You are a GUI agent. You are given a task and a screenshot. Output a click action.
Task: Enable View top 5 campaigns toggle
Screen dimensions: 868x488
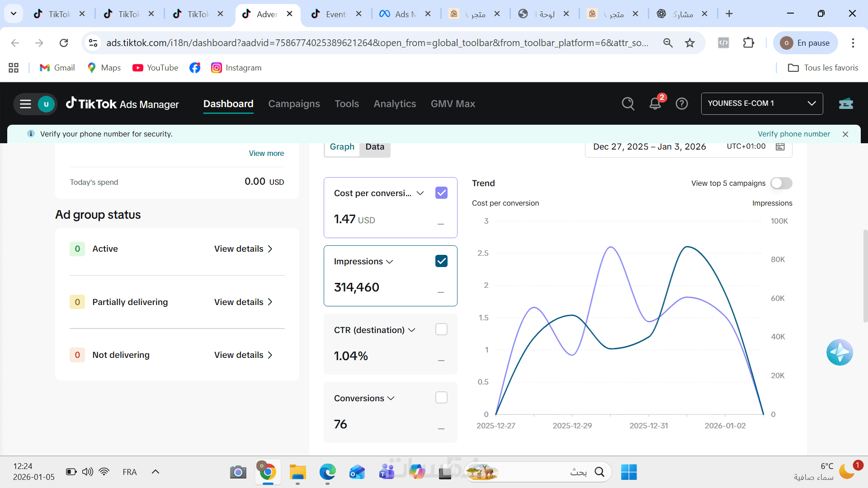click(x=782, y=183)
